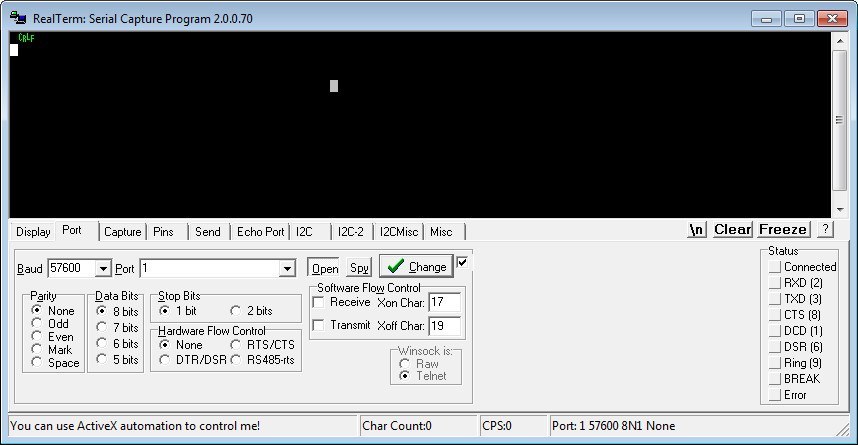Viewport: 858px width, 445px height.
Task: Click the Xoff Char input field
Action: click(x=444, y=326)
